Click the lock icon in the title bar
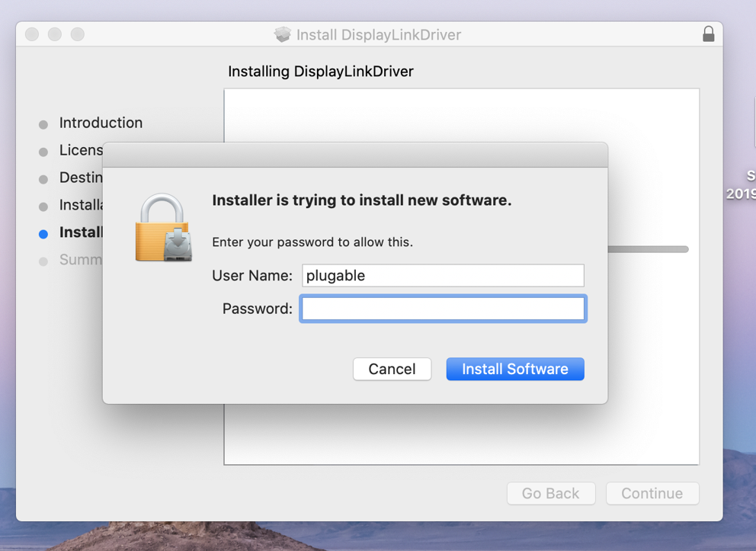The height and width of the screenshot is (551, 756). coord(708,34)
